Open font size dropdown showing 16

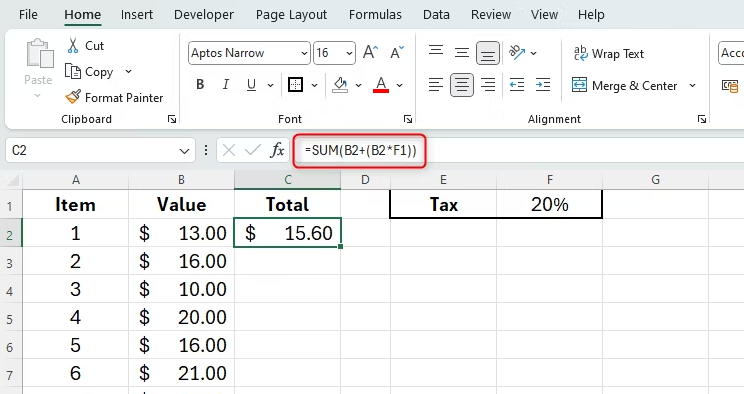349,53
